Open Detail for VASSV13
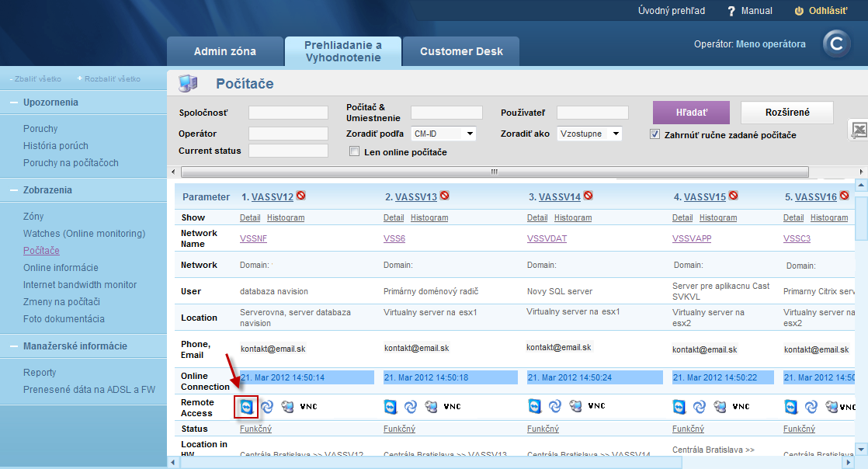Screen dimensions: 868x469 coord(394,217)
